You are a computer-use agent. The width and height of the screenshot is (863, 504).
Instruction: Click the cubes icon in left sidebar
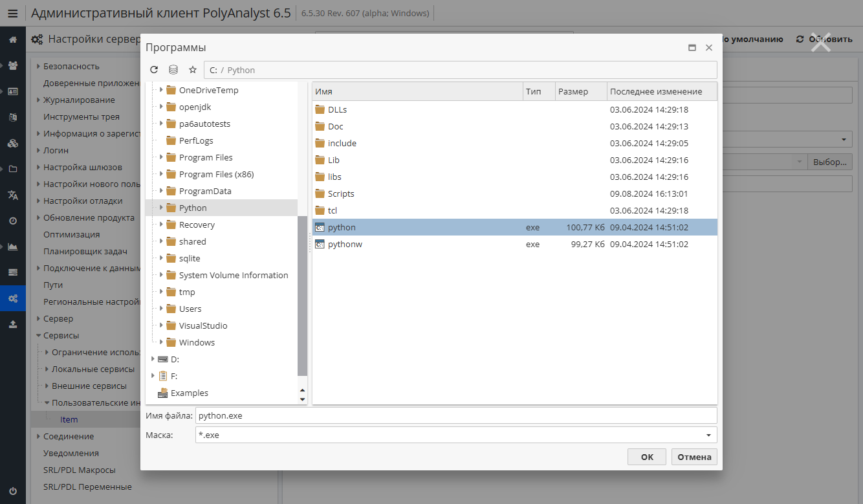[13, 144]
